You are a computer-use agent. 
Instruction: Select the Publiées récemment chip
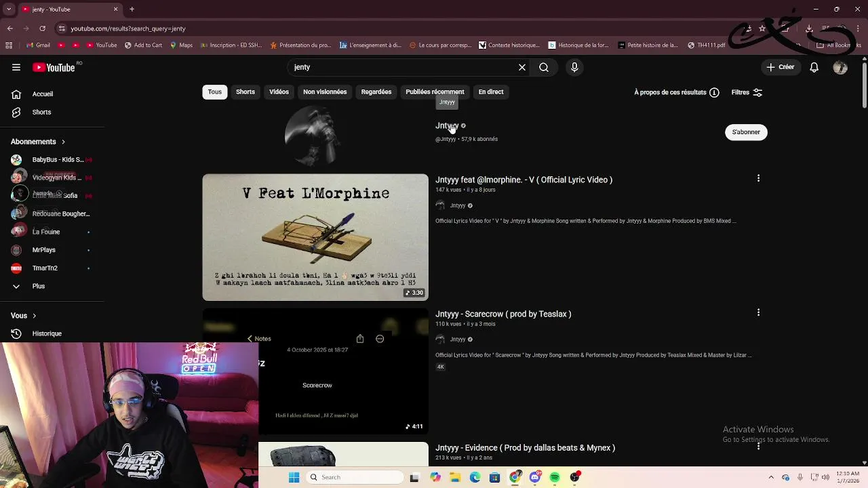(x=435, y=91)
